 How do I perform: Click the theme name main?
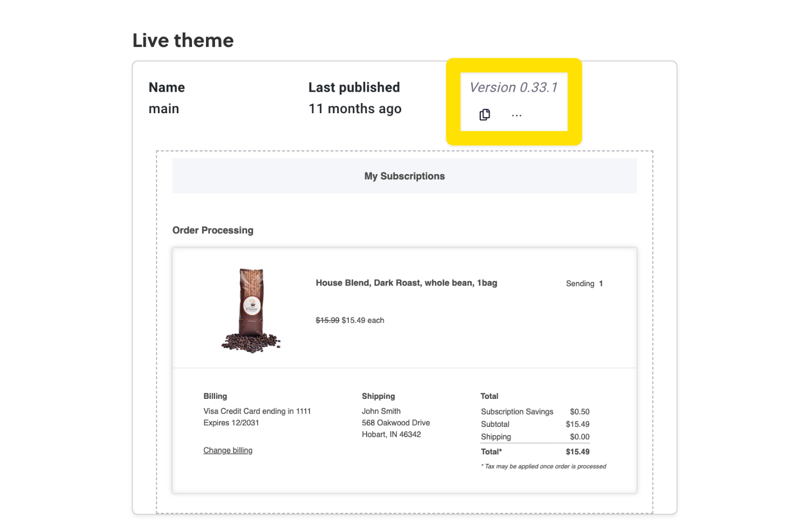pos(163,108)
